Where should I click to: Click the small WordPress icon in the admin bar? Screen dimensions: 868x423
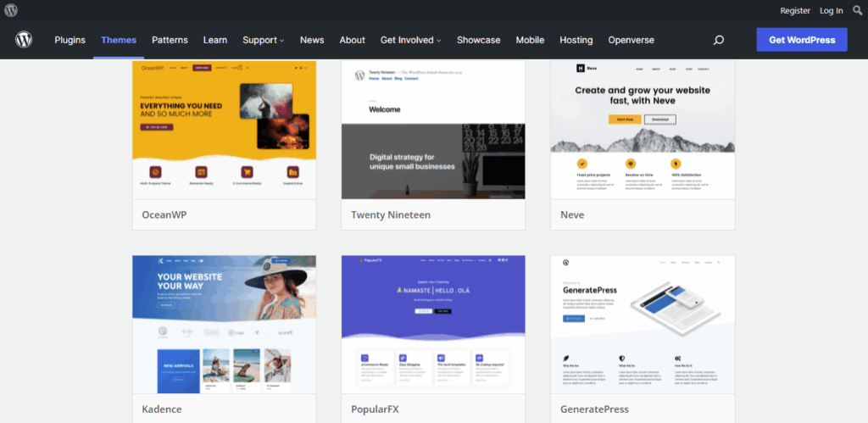[x=11, y=10]
